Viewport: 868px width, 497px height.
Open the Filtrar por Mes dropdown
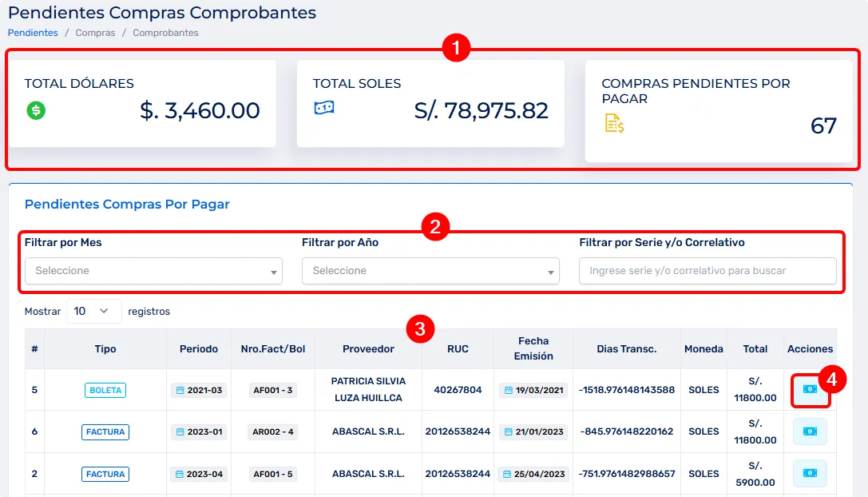153,271
